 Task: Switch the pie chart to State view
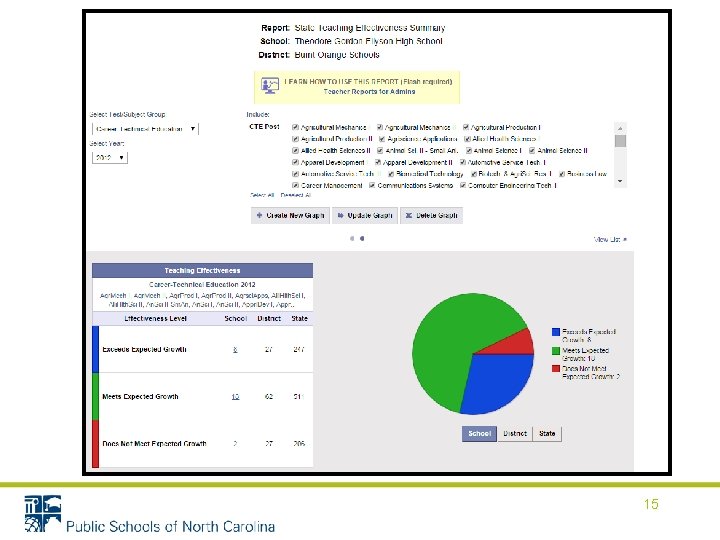pyautogui.click(x=547, y=433)
